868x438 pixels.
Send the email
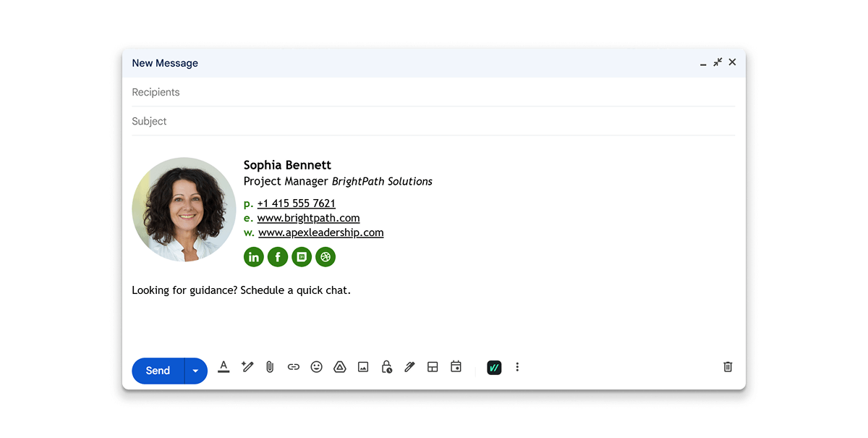pos(157,371)
